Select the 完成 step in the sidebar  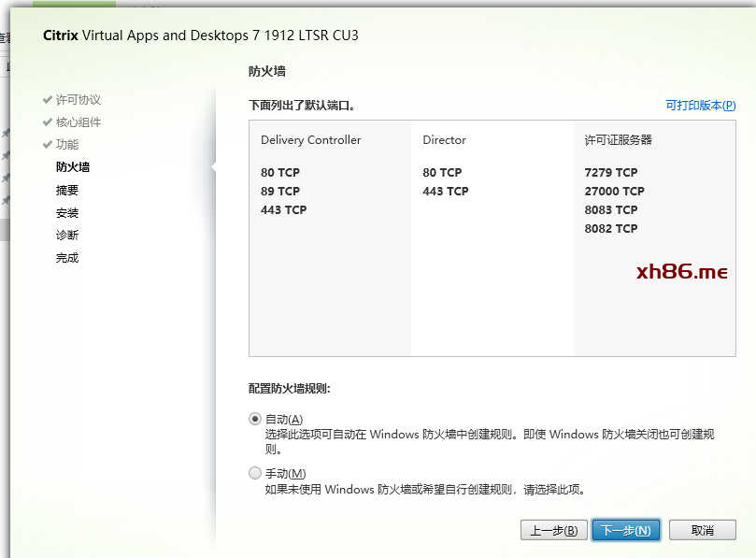67,258
